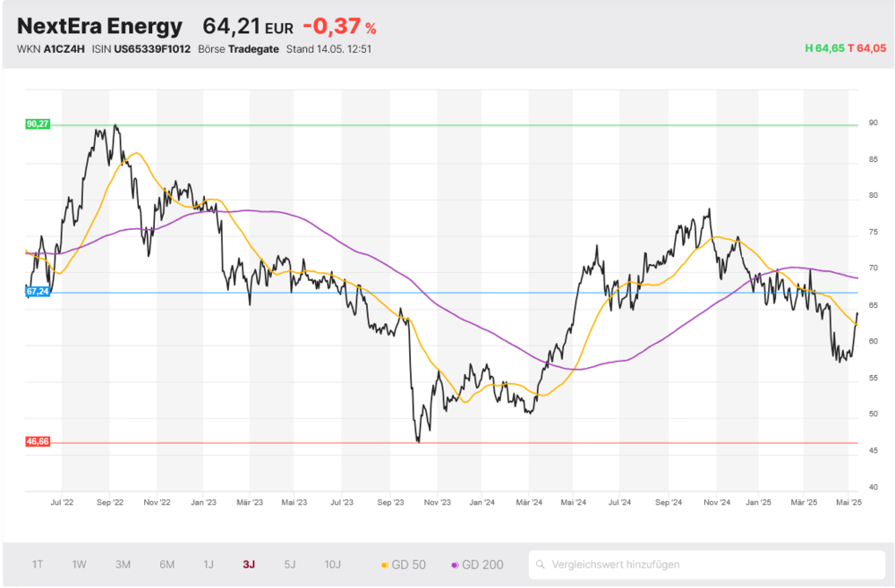
Task: Select the active 3J range tab
Action: (x=249, y=565)
